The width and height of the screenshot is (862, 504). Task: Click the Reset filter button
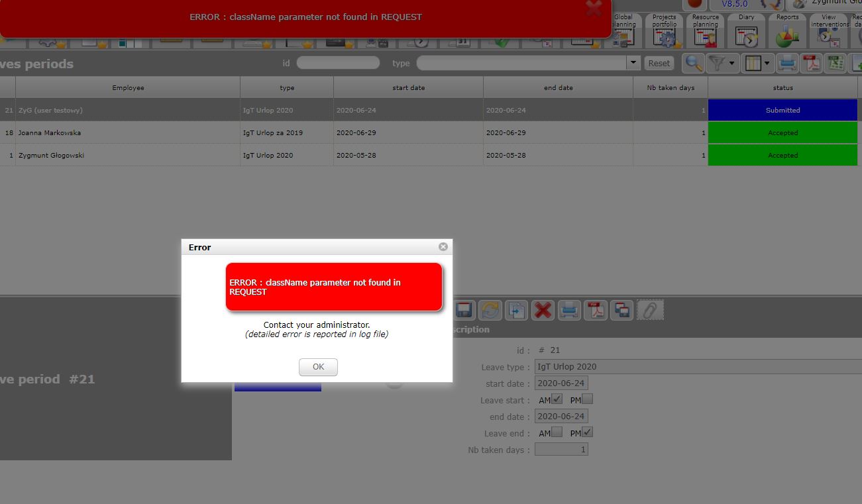[659, 64]
